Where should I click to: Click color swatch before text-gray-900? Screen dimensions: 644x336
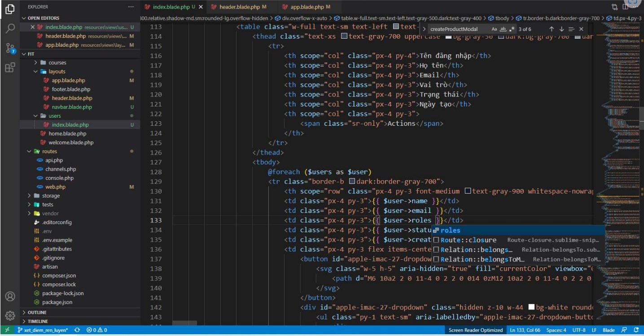point(468,191)
